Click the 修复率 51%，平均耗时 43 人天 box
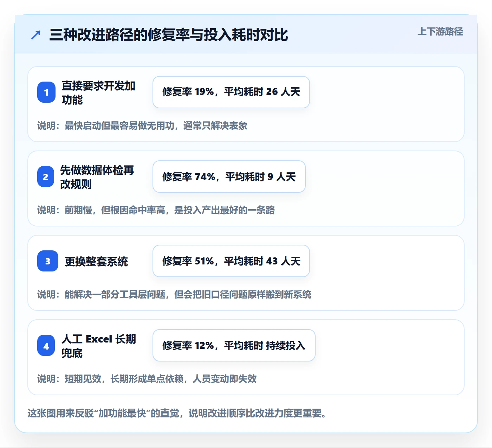Screen dimensions: 492x448 pyautogui.click(x=231, y=261)
